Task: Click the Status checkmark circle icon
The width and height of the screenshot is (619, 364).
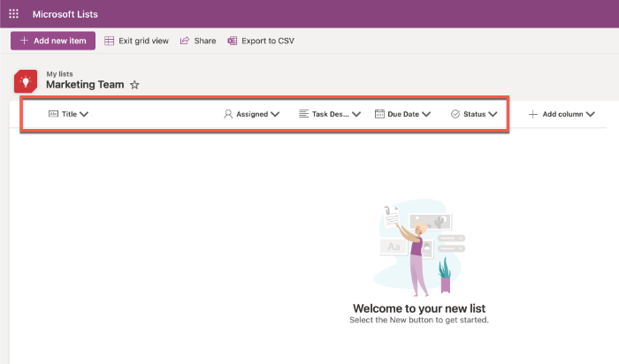Action: click(455, 114)
